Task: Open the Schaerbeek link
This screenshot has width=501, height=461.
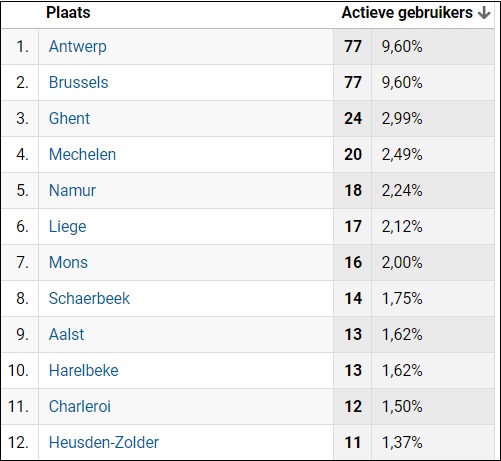Action: [x=89, y=298]
